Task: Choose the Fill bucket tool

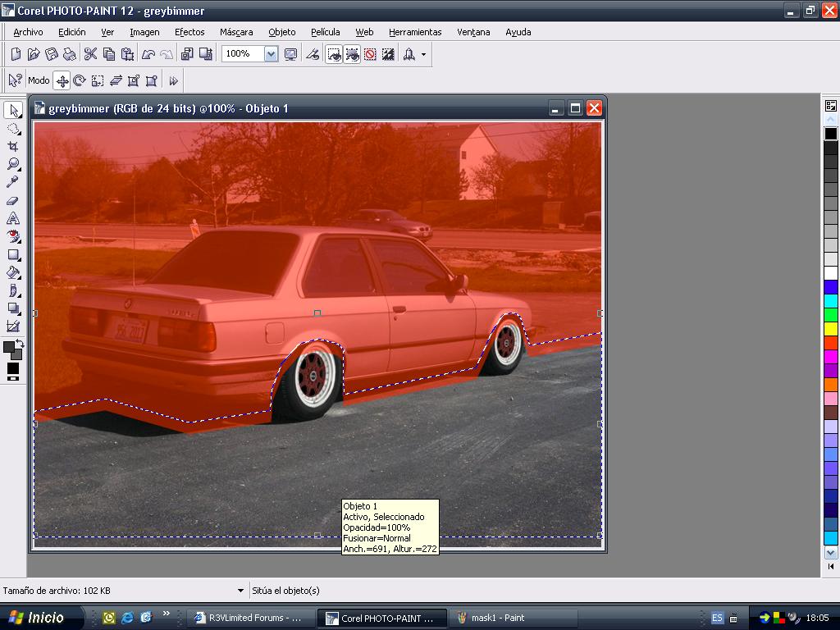Action: [x=13, y=272]
